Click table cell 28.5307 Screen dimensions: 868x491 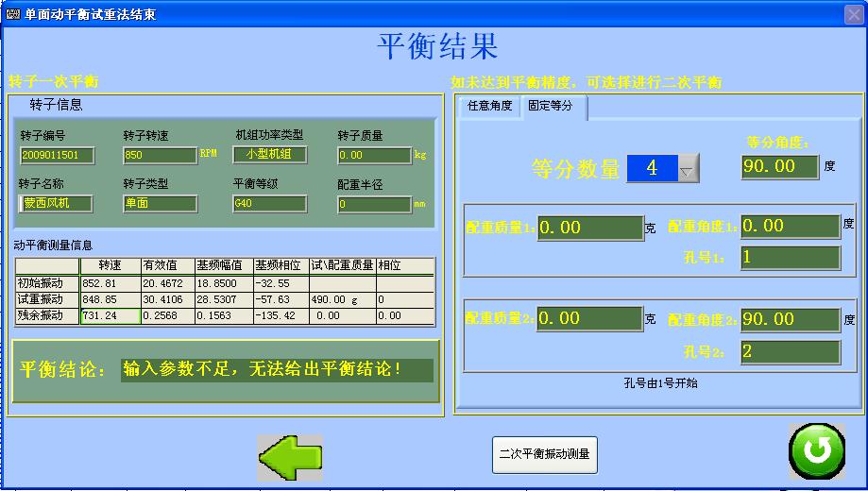click(224, 299)
